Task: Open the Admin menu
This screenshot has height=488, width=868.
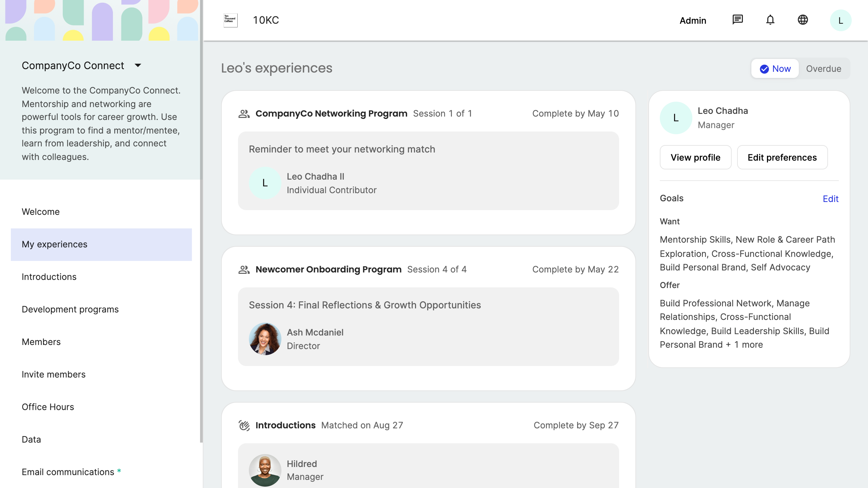Action: [x=693, y=21]
